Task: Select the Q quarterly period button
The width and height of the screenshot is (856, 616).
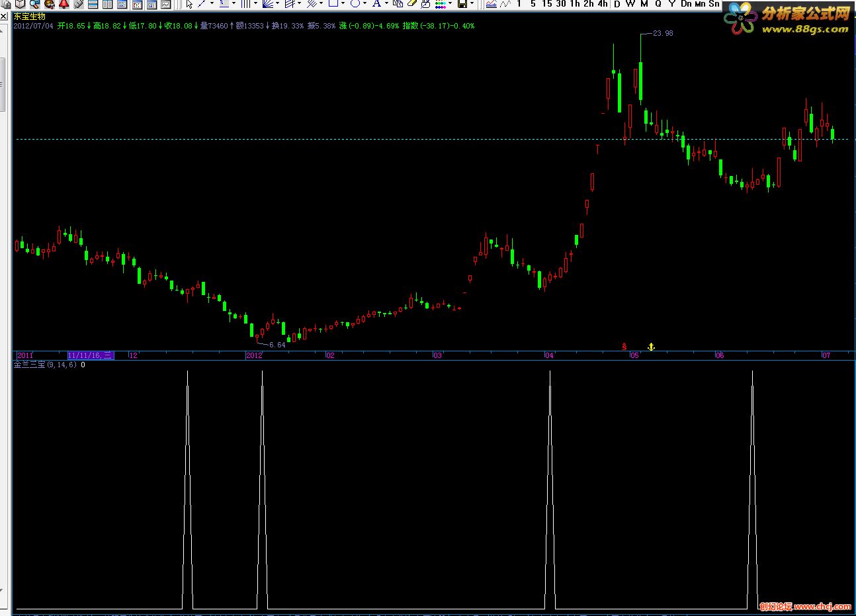Action: coord(658,3)
